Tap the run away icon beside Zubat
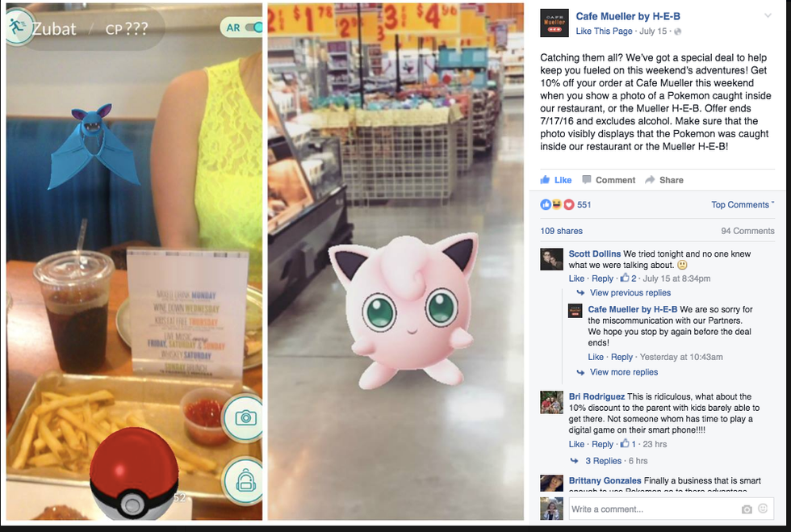Image resolution: width=791 pixels, height=532 pixels. click(x=18, y=27)
